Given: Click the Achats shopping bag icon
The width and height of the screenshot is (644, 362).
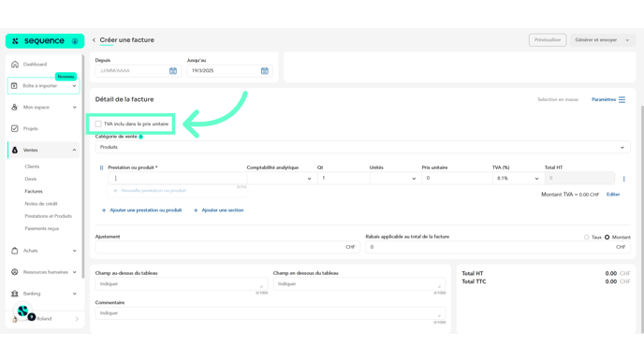Looking at the screenshot, I should coord(15,251).
